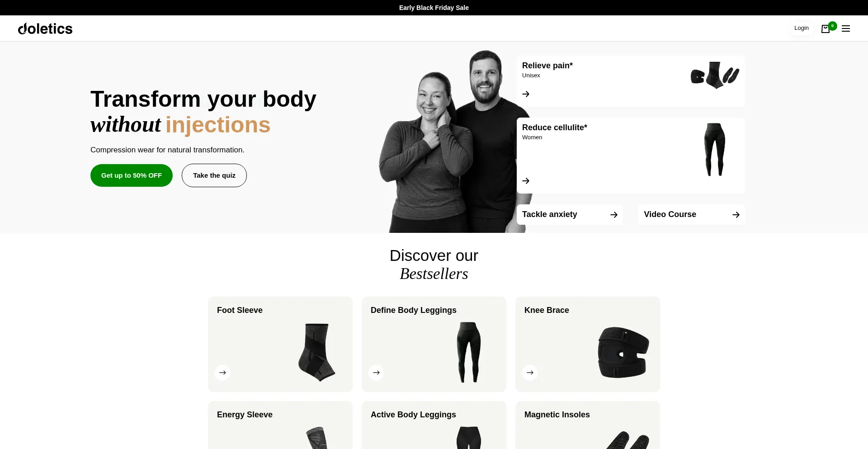
Task: Click the Knee Brace round arrow button
Action: tap(530, 373)
